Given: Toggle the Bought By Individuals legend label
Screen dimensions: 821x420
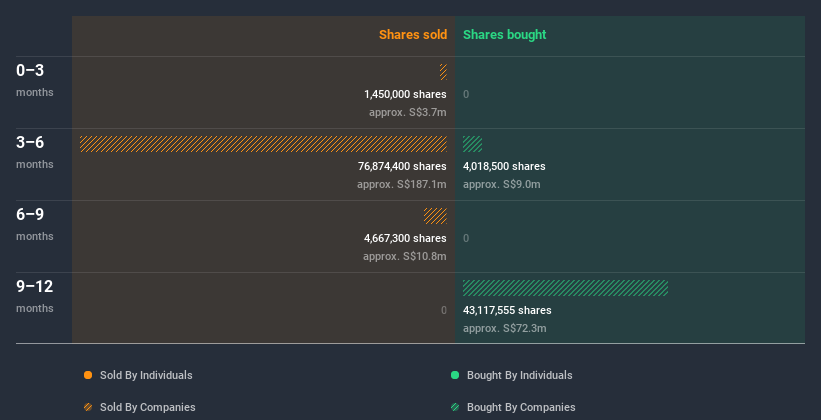Looking at the screenshot, I should [519, 375].
